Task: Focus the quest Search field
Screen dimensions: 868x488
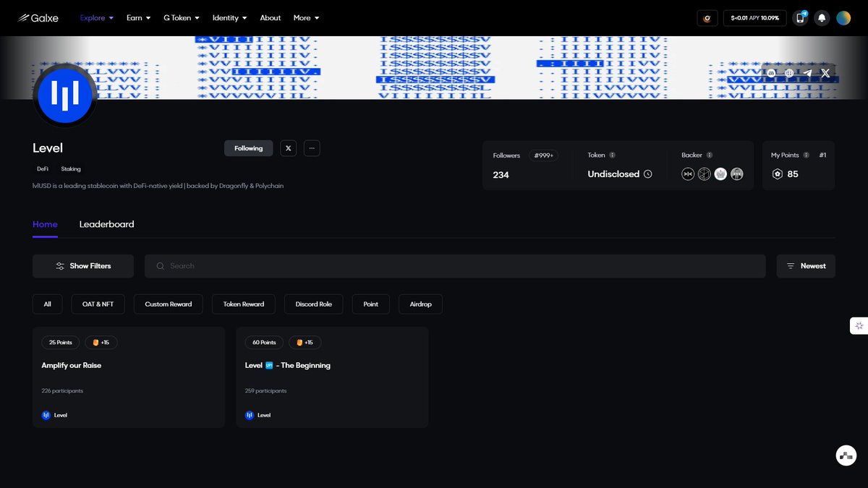Action: (455, 266)
